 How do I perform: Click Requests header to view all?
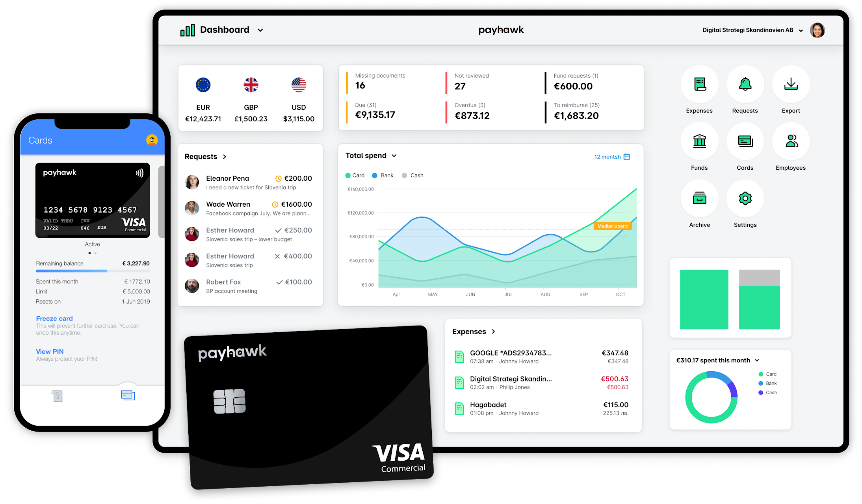[x=206, y=156]
